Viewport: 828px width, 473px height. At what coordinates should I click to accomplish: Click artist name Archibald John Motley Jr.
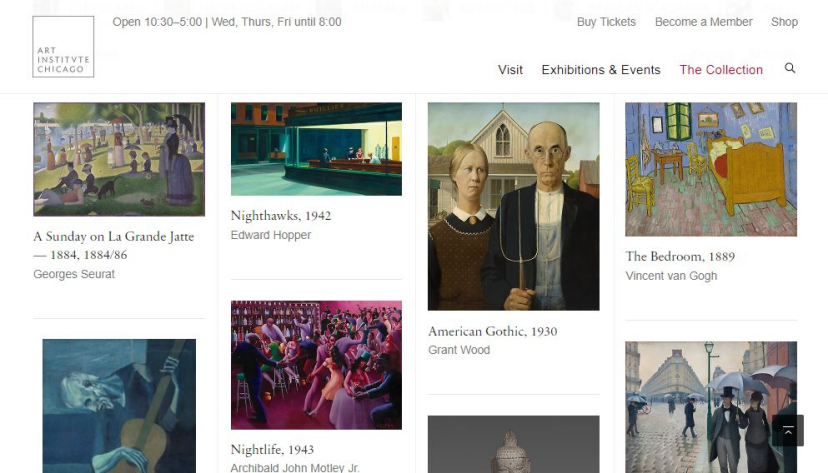click(295, 468)
